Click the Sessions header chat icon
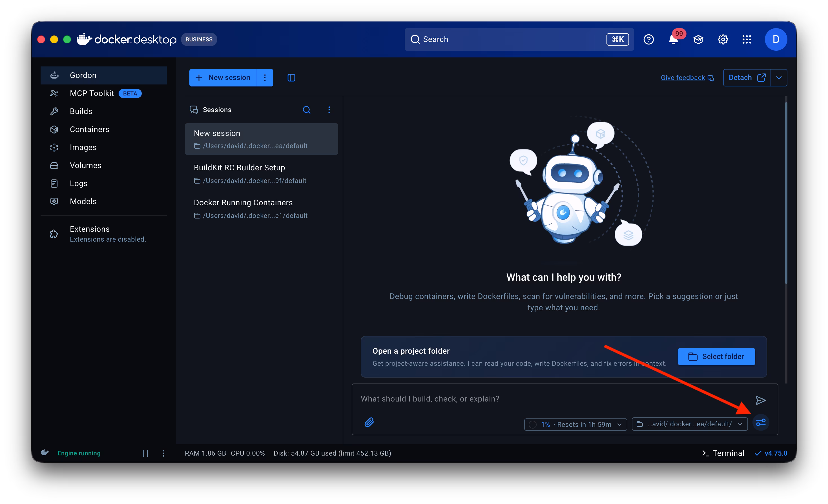The image size is (828, 504). (194, 110)
